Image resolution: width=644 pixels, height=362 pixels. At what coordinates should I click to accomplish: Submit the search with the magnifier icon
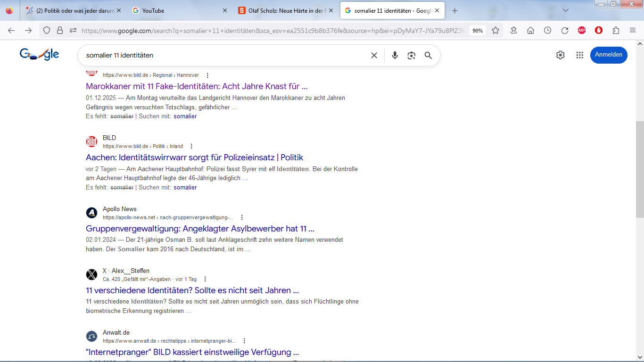pos(428,55)
